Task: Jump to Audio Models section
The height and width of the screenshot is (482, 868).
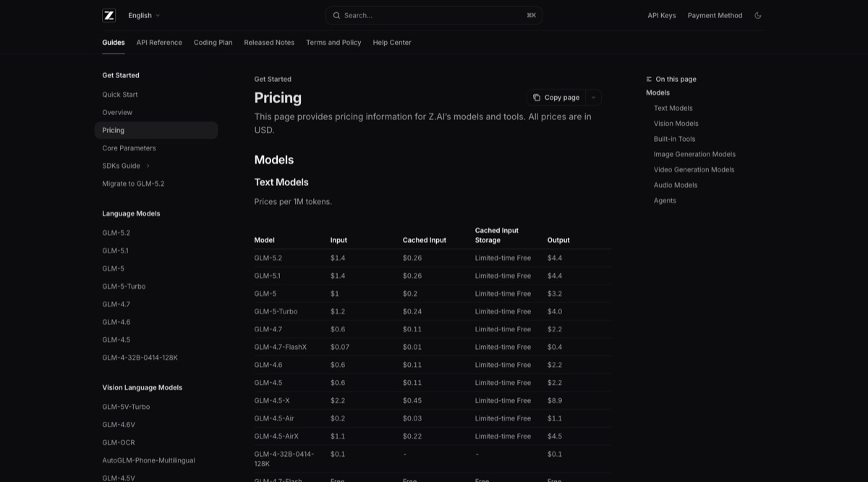Action: tap(676, 185)
